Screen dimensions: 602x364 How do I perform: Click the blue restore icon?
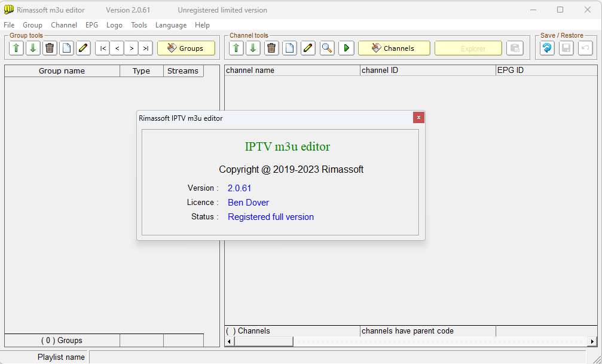click(x=547, y=48)
